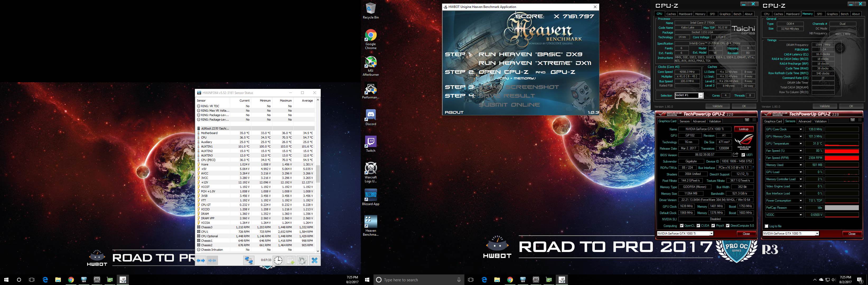Enable Log to file in GPU-Z Sensors
Viewport: 868px width, 285px height.
click(766, 226)
